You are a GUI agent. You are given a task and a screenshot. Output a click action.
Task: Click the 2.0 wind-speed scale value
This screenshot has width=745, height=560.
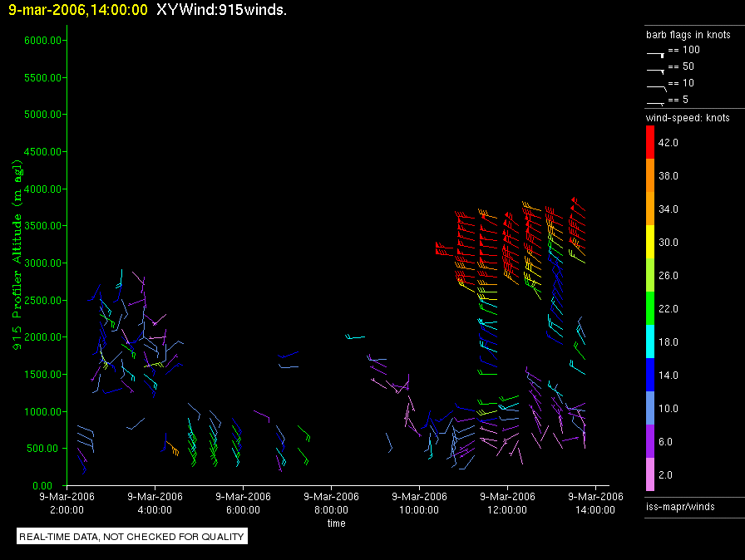[x=665, y=474]
